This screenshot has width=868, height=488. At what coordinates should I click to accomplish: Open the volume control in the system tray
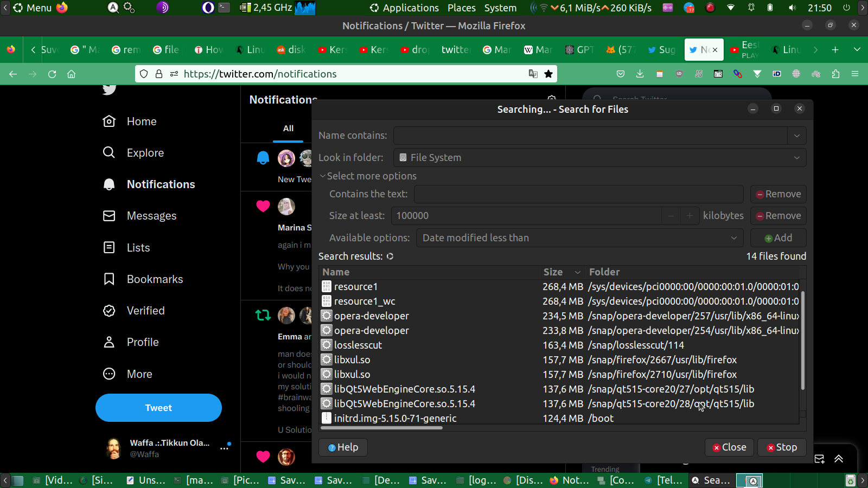click(793, 8)
